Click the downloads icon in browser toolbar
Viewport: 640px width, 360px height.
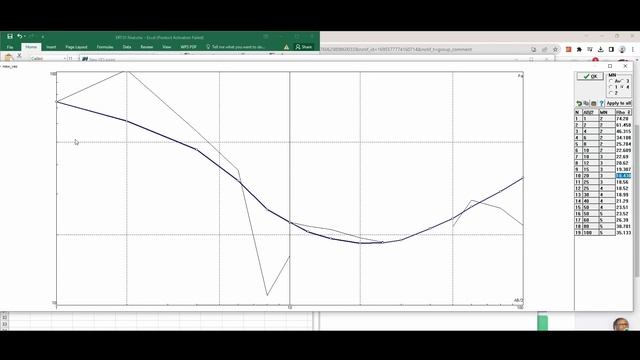coord(600,49)
